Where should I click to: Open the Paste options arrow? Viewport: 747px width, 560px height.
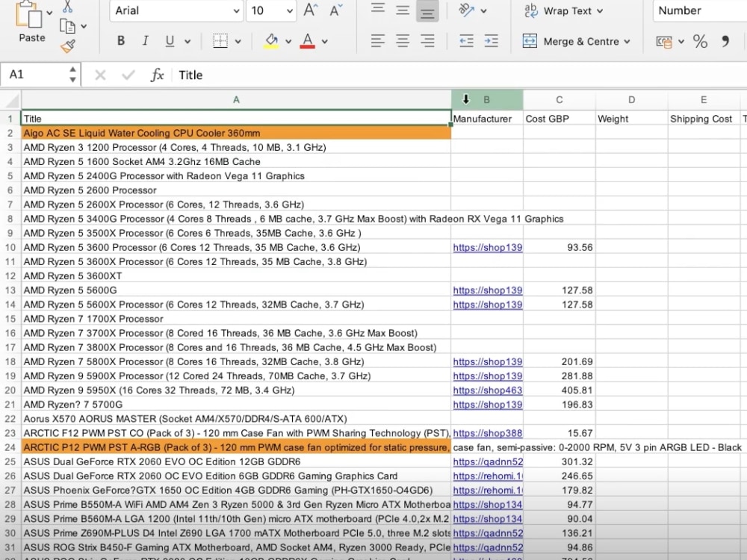pos(49,13)
